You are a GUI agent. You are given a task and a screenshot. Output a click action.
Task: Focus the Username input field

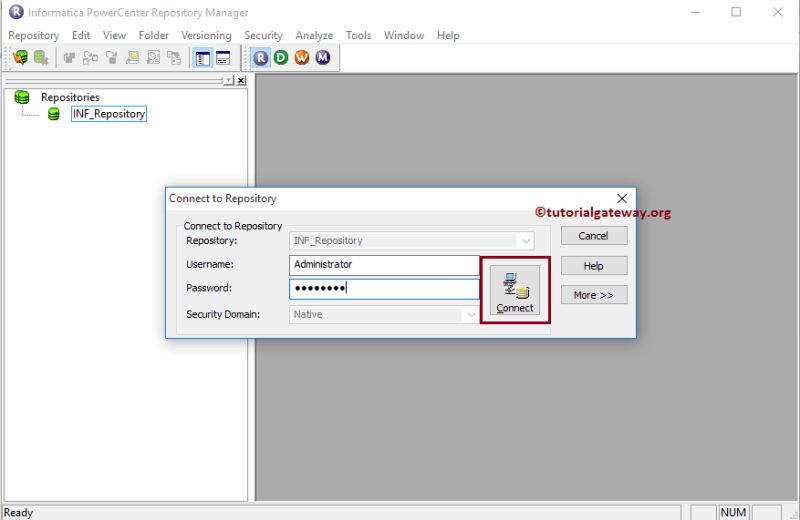pyautogui.click(x=384, y=264)
